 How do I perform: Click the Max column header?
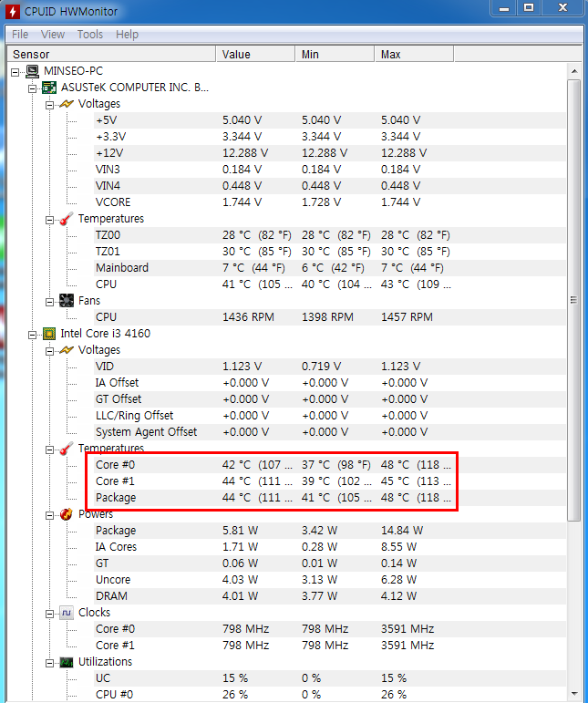click(414, 54)
